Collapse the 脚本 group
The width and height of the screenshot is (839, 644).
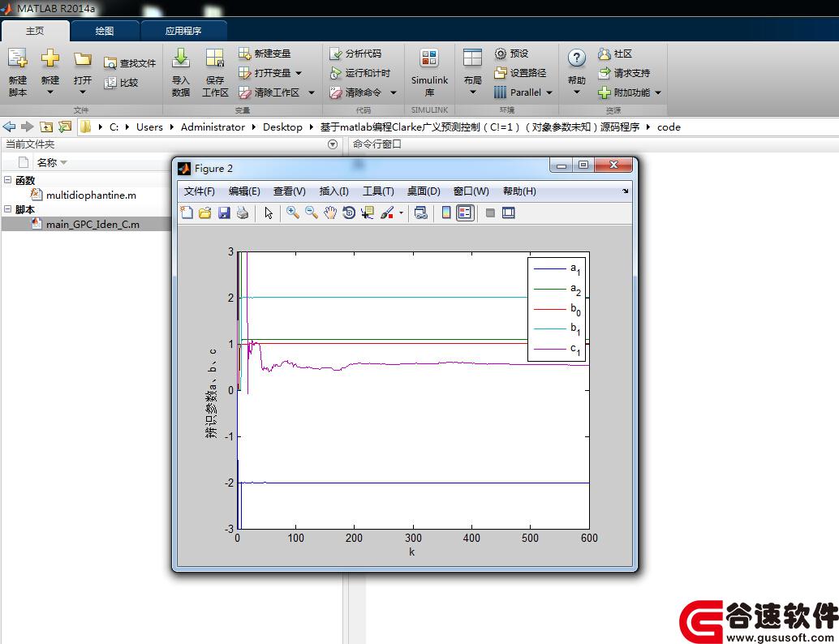(7, 208)
